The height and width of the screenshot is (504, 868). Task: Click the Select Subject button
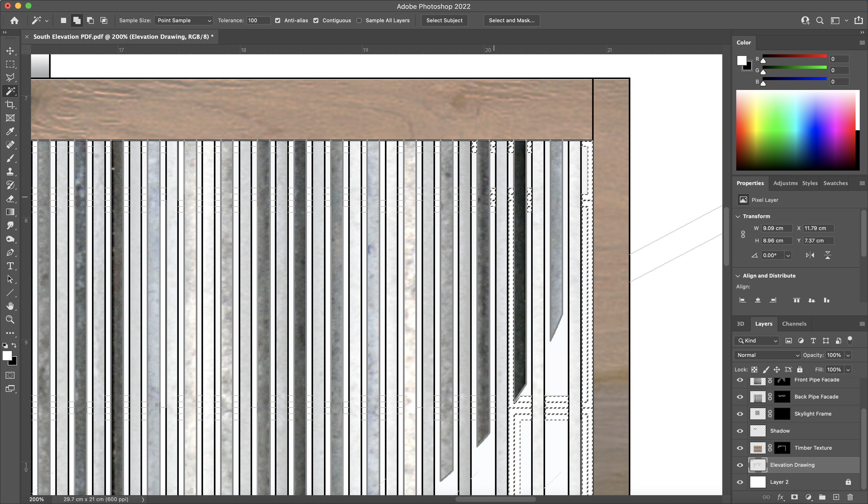pos(444,20)
